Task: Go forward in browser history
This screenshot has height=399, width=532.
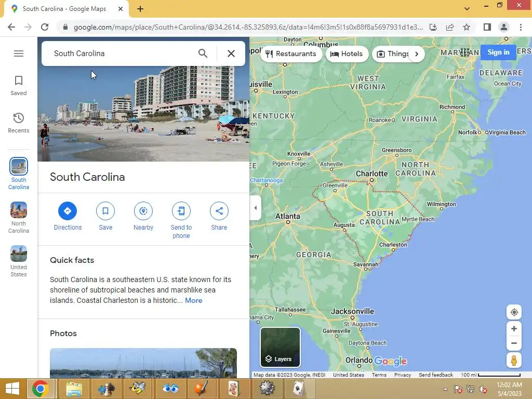Action: click(28, 27)
